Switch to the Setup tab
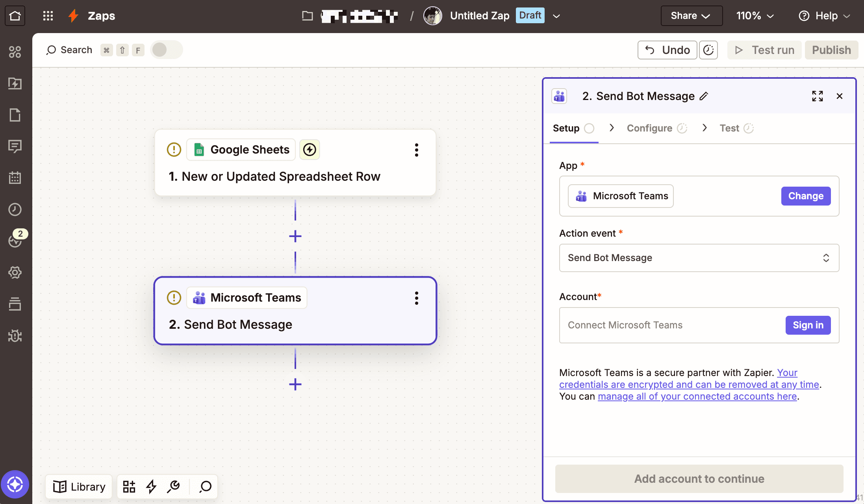The height and width of the screenshot is (504, 864). click(x=573, y=128)
